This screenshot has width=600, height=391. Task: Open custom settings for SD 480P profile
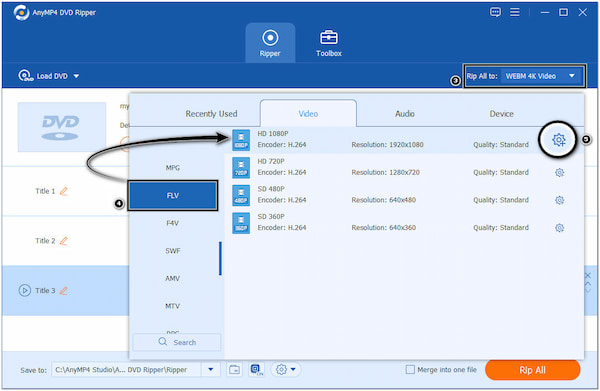pos(559,200)
